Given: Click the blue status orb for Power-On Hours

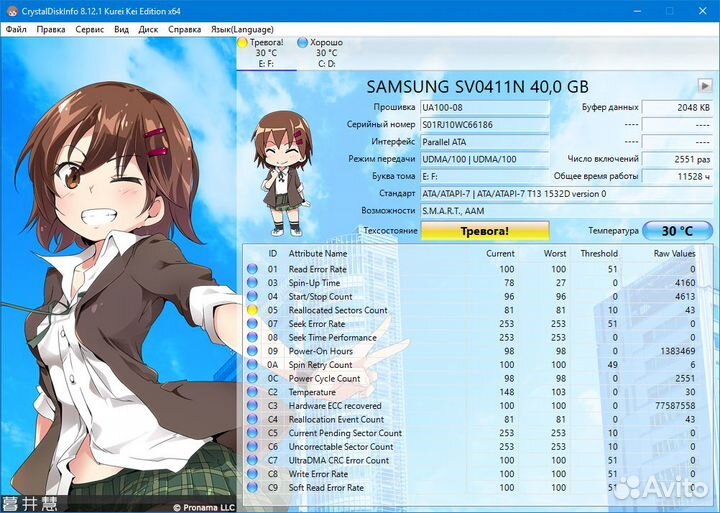Looking at the screenshot, I should coord(252,351).
